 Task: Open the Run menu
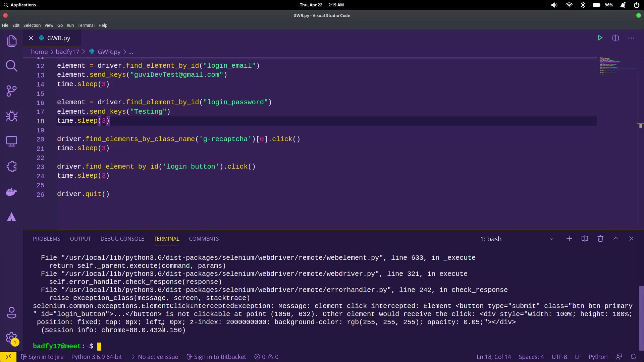(x=70, y=25)
